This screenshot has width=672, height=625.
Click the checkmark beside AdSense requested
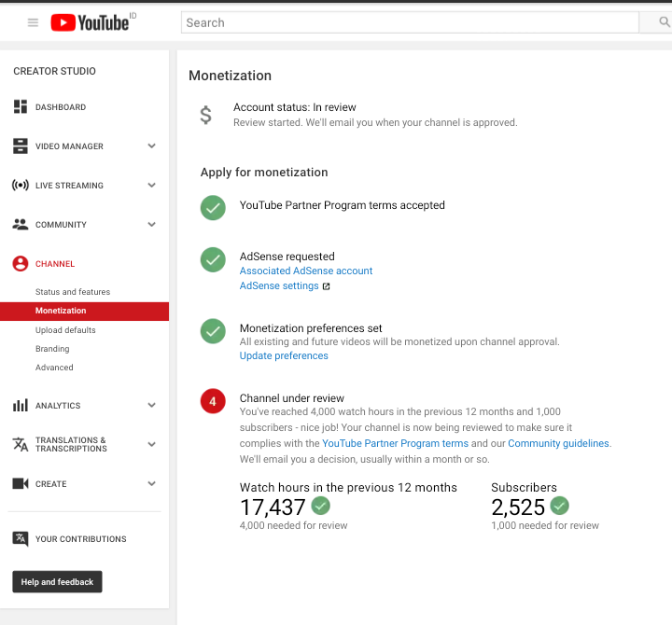(213, 259)
